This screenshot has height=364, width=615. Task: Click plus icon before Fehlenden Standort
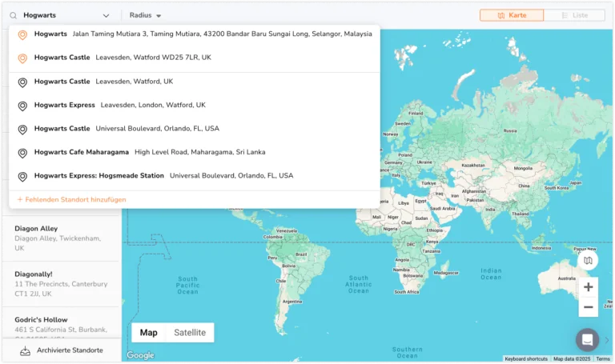pos(19,199)
